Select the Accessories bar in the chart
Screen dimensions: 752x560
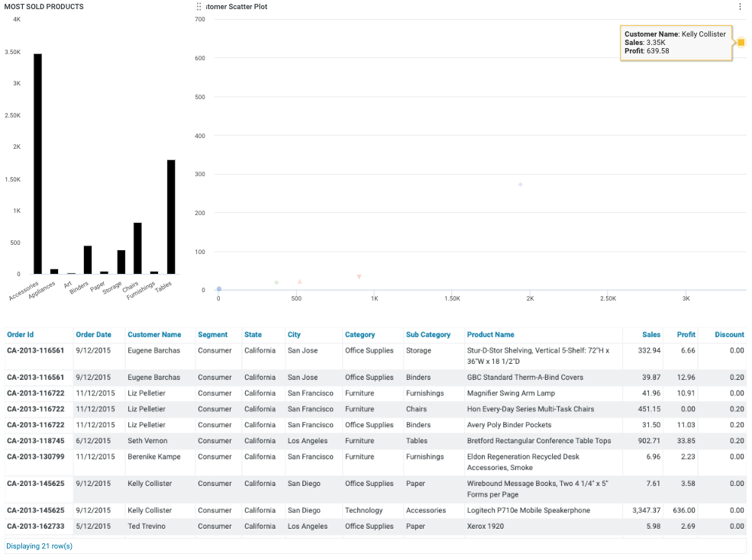tap(37, 163)
